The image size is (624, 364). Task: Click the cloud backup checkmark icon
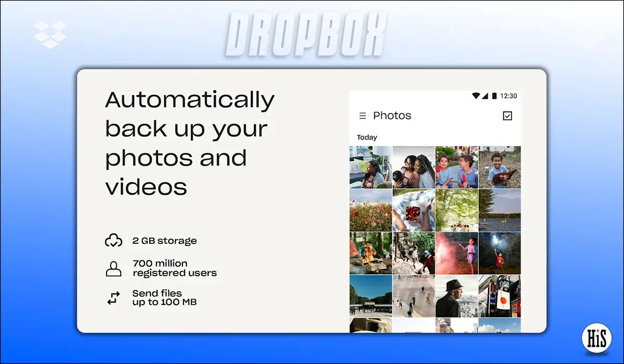pos(113,239)
